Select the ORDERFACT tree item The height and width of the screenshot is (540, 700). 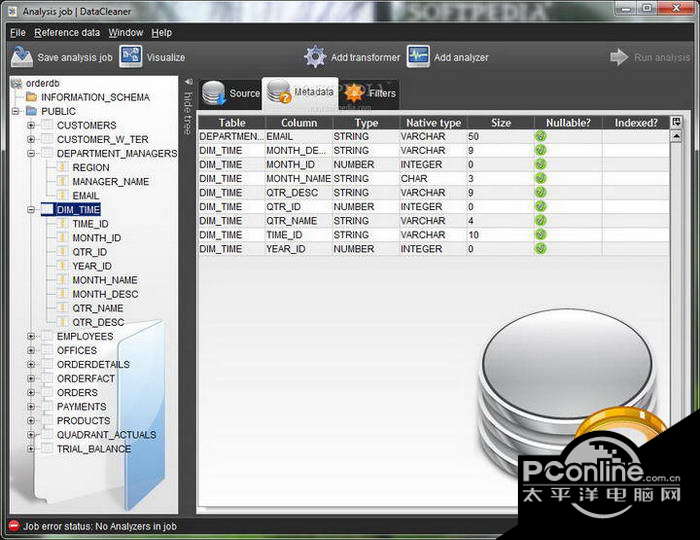[86, 378]
